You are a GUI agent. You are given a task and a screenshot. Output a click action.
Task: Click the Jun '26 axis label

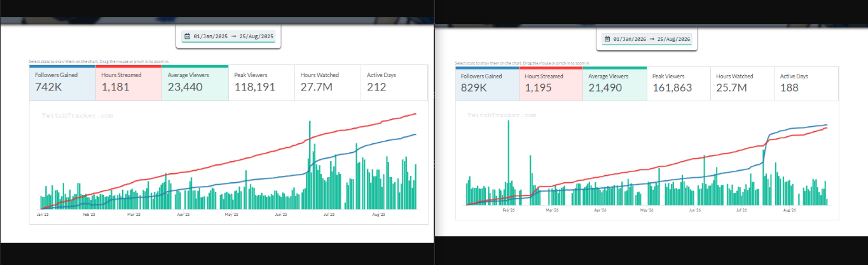(694, 210)
